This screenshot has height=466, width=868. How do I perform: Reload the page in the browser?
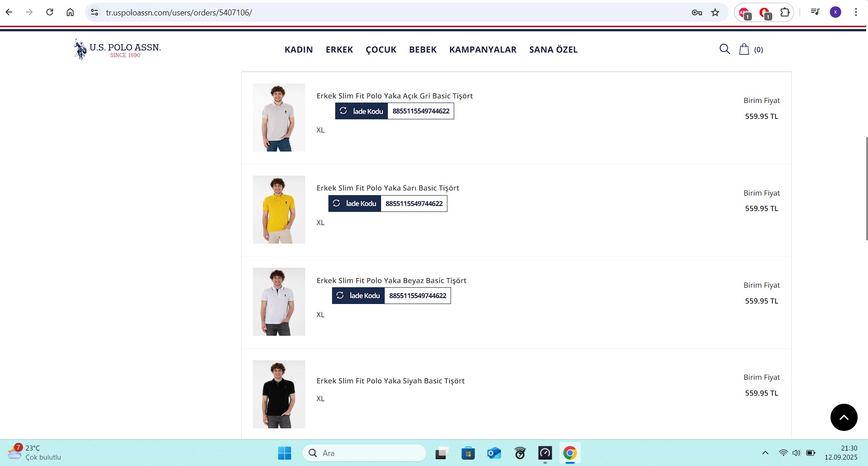[x=50, y=12]
